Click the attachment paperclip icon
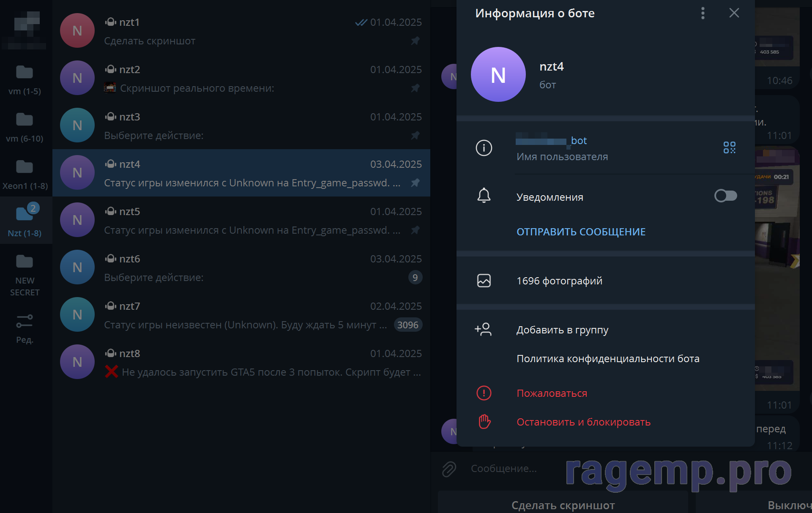The width and height of the screenshot is (812, 513). pos(449,469)
